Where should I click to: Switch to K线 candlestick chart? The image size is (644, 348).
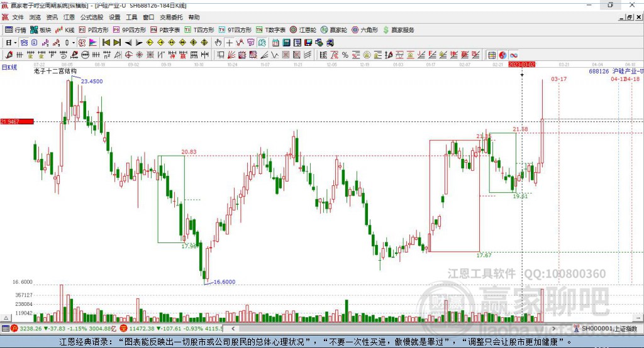point(65,30)
